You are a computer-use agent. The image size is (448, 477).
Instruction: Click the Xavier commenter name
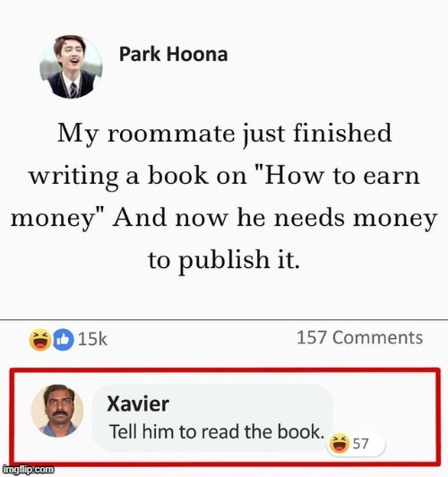click(x=138, y=403)
